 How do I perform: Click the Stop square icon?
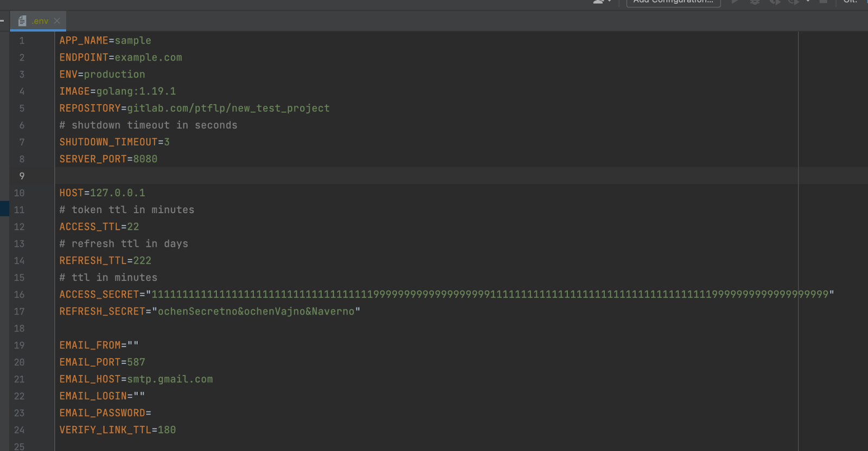[823, 2]
